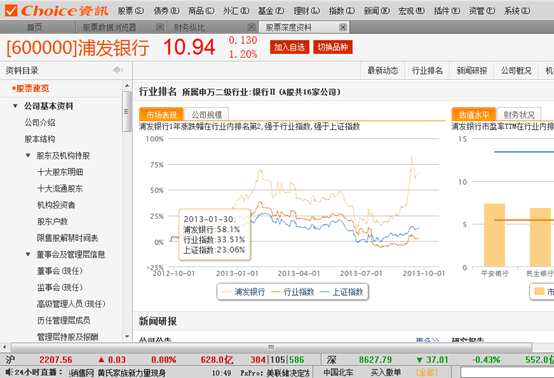
Task: Open the 插件(E) menu
Action: pos(447,11)
